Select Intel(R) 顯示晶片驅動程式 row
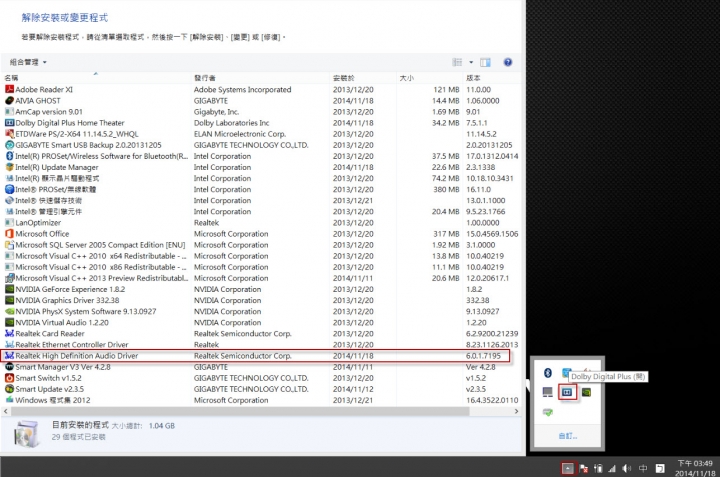This screenshot has height=477, width=720. click(x=262, y=178)
